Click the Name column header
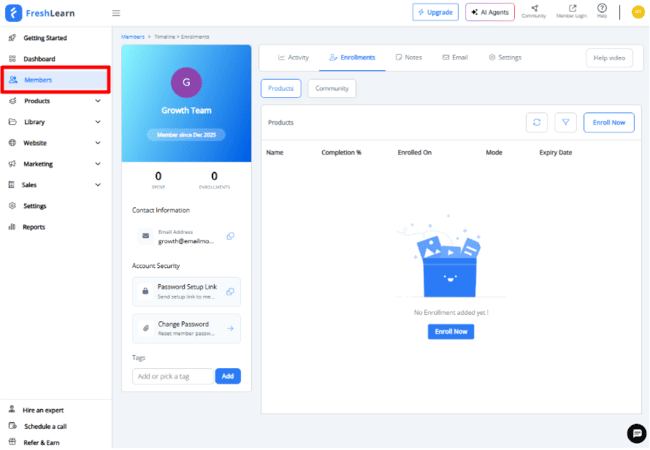Viewport: 650px width, 450px height. click(x=274, y=152)
